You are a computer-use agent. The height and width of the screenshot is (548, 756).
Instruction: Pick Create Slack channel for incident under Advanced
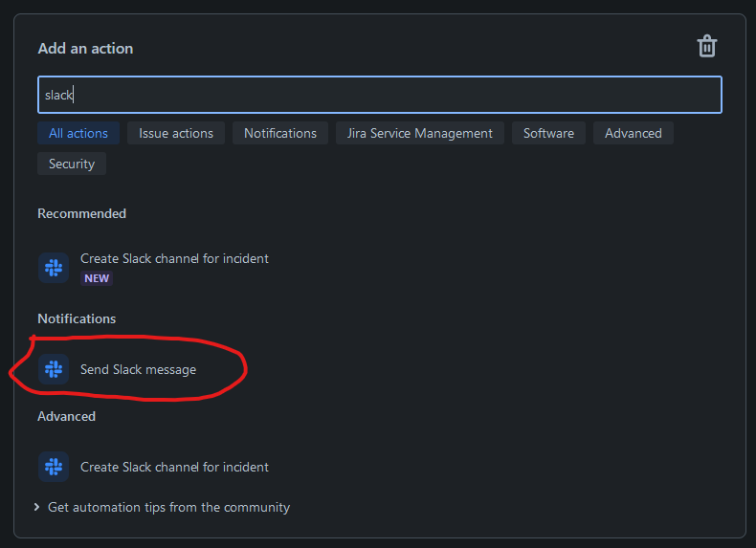click(174, 467)
